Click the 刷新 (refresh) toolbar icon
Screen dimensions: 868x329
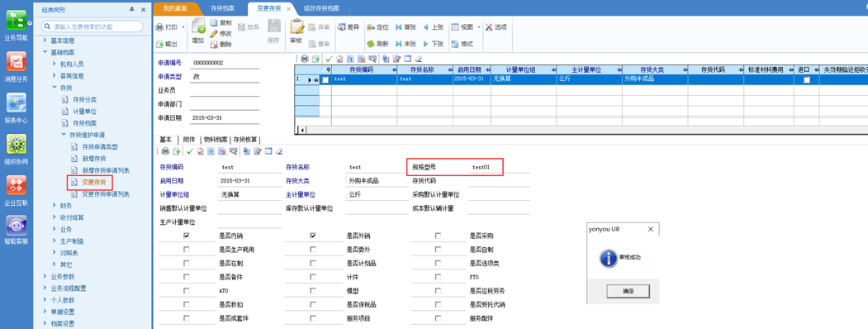377,44
